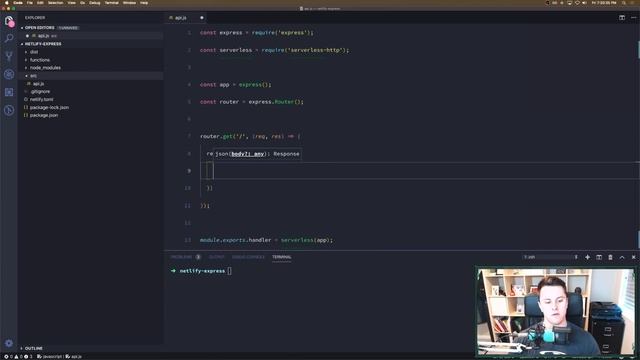Click the Apple menu icon
The image size is (640, 360).
coord(7,3)
